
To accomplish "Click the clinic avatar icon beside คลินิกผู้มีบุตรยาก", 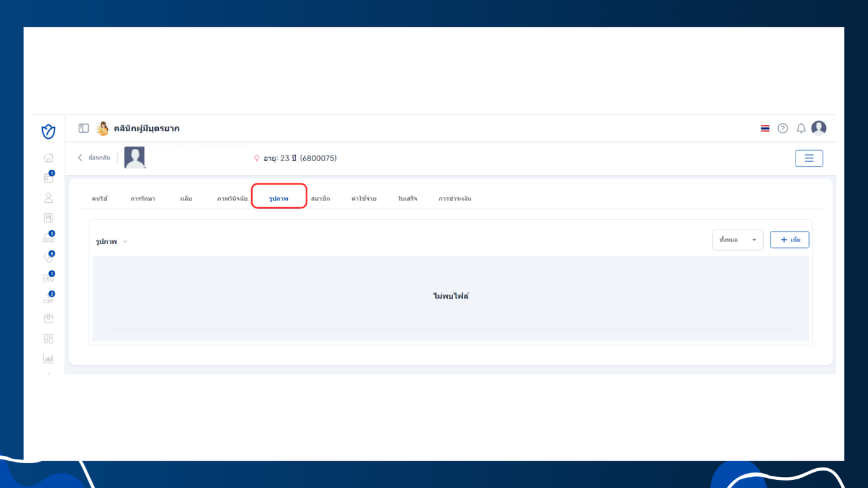I will (x=103, y=128).
